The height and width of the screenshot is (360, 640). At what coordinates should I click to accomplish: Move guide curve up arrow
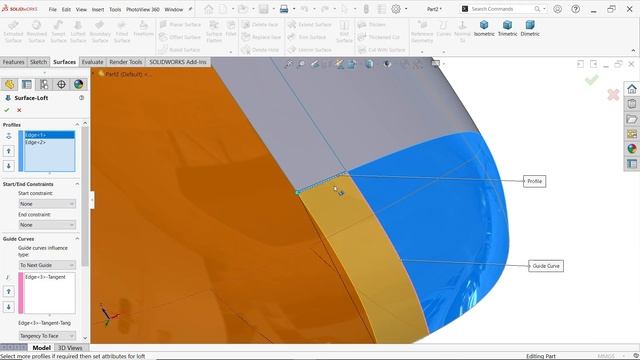click(9, 291)
